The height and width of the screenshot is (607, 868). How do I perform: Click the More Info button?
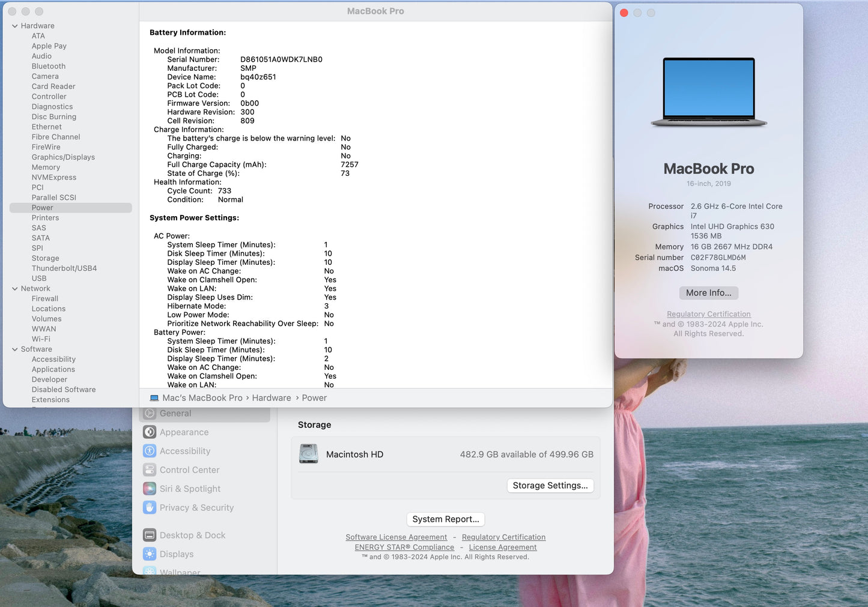708,292
